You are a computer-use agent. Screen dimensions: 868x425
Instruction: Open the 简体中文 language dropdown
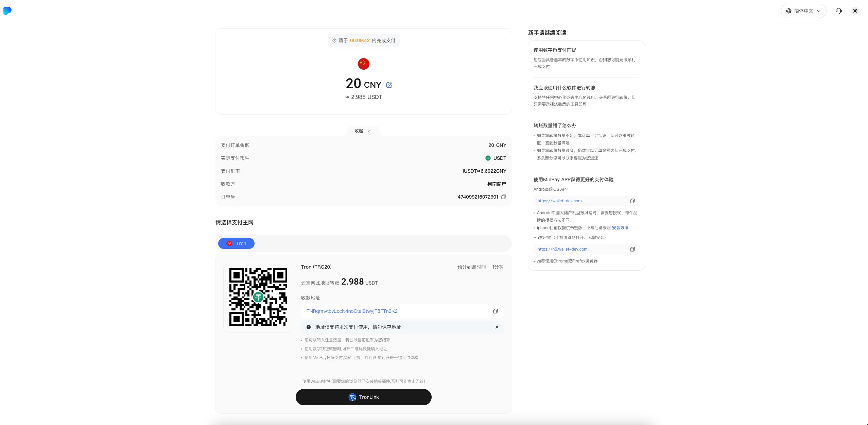pos(803,11)
